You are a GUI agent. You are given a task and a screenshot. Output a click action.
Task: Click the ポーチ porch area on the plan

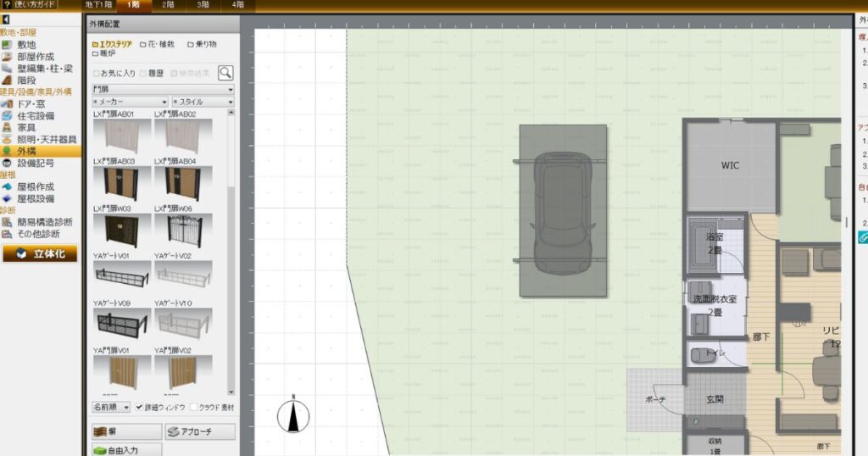click(655, 399)
